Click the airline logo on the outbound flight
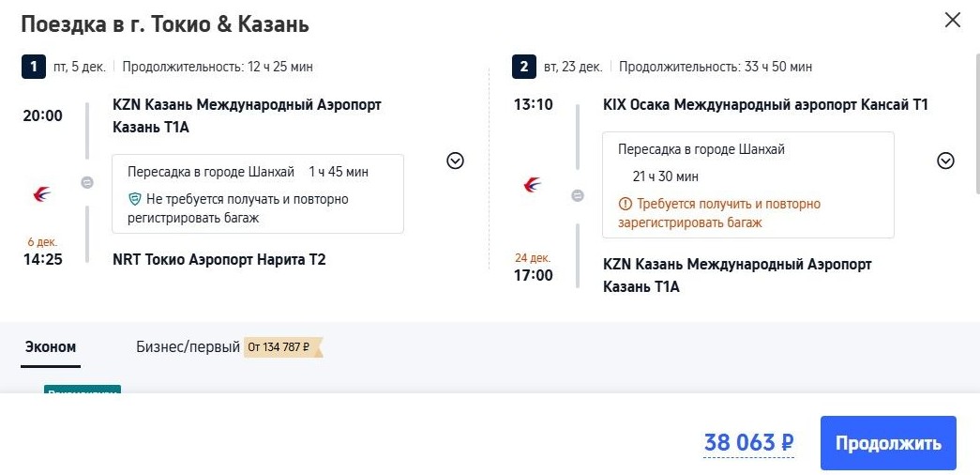Viewport: 980px width, 475px height. (x=41, y=194)
